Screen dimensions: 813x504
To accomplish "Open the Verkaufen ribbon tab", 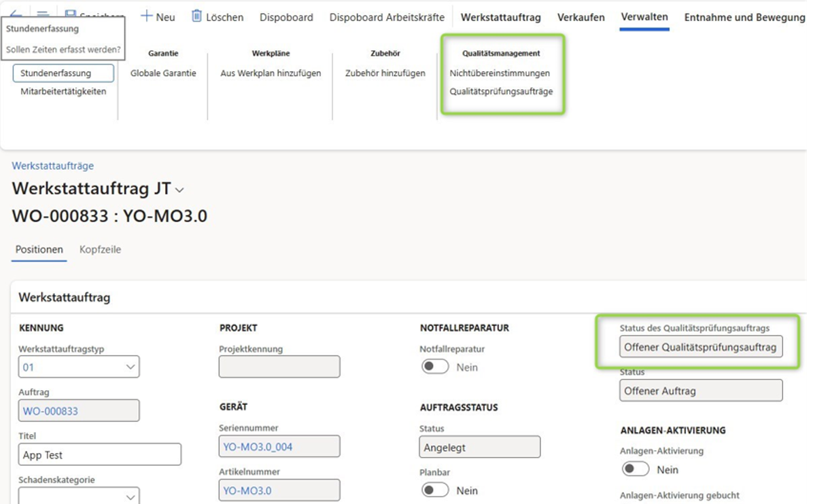I will pos(581,17).
